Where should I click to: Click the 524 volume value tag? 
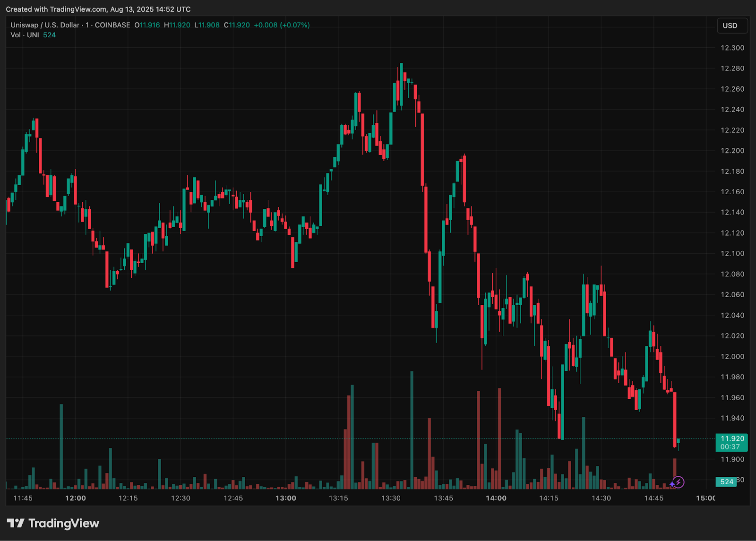click(x=727, y=481)
